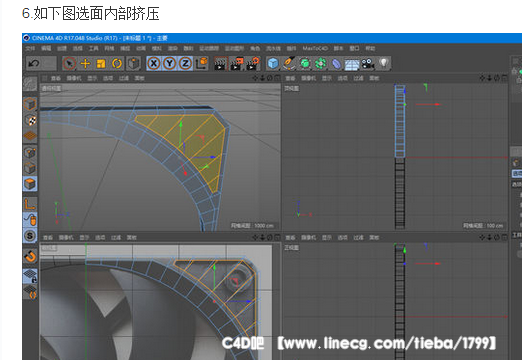Open the Render Settings clapperboard icon
This screenshot has width=522, height=360.
point(253,63)
